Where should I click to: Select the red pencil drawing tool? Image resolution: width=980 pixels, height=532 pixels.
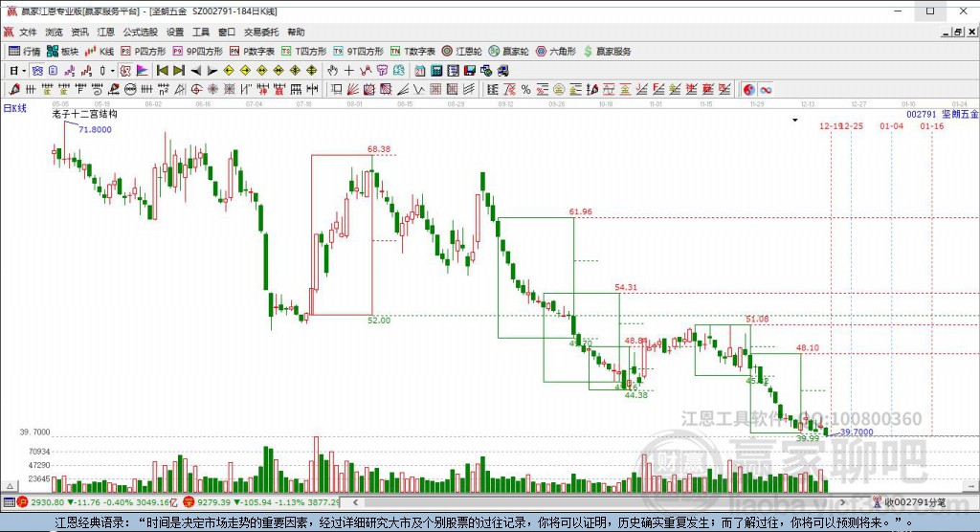(x=13, y=89)
